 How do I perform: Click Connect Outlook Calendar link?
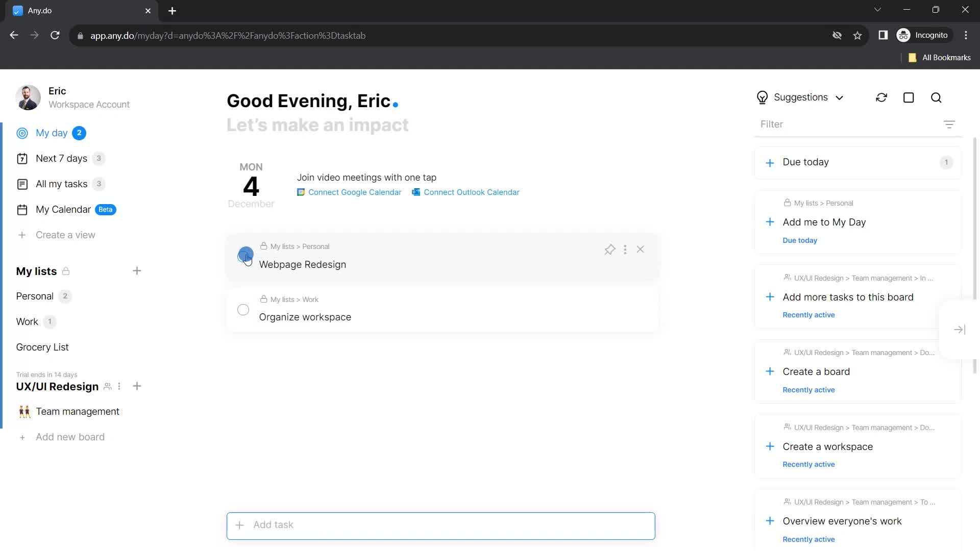click(472, 193)
